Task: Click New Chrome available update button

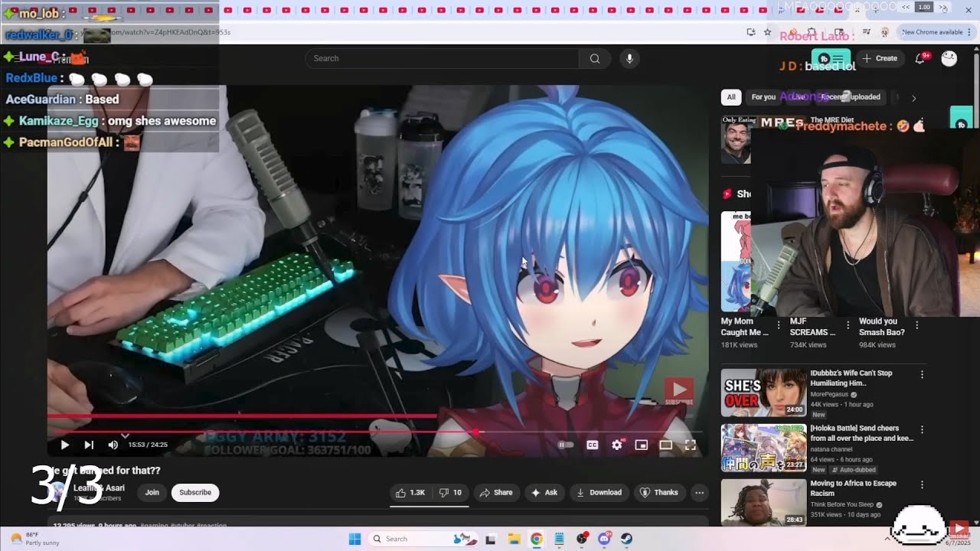Action: point(936,32)
